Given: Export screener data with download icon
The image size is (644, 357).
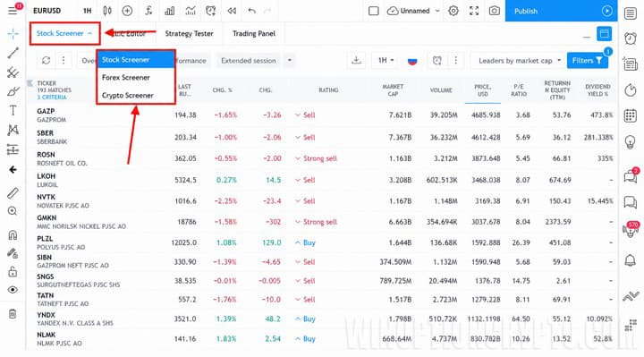Looking at the screenshot, I should 356,60.
